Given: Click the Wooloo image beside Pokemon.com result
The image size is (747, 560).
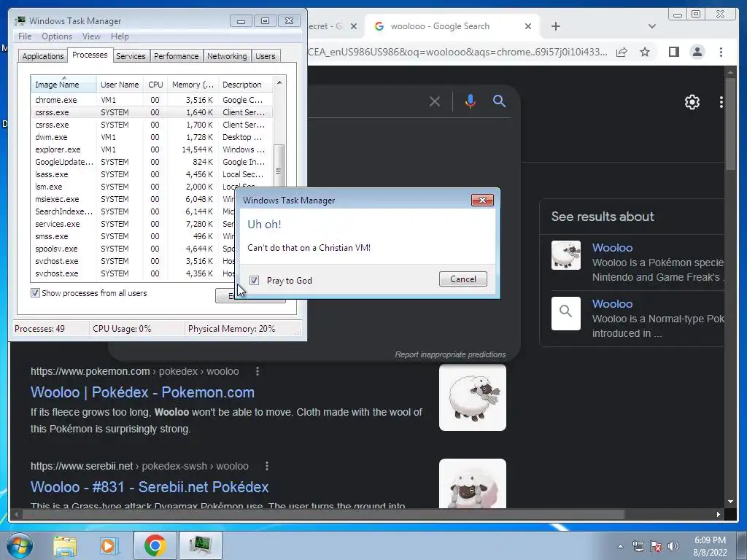Looking at the screenshot, I should click(x=473, y=397).
